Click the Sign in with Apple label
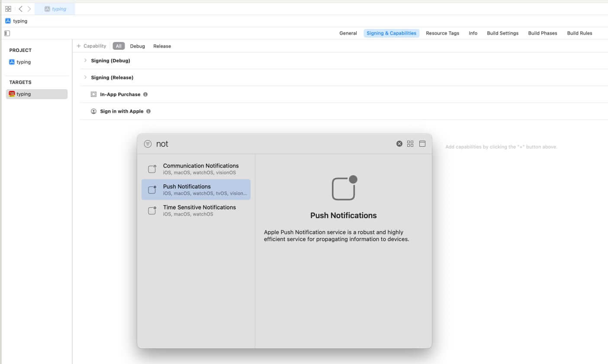Image resolution: width=608 pixels, height=364 pixels. click(122, 111)
